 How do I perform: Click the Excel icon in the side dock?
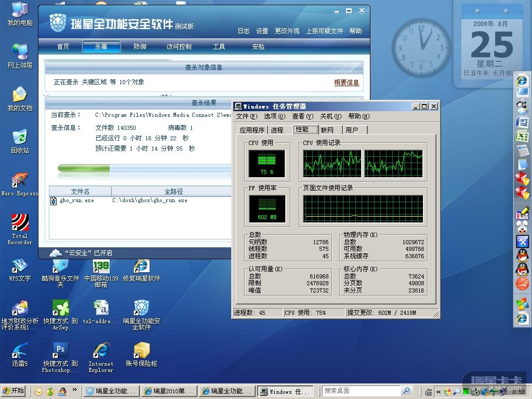522,136
